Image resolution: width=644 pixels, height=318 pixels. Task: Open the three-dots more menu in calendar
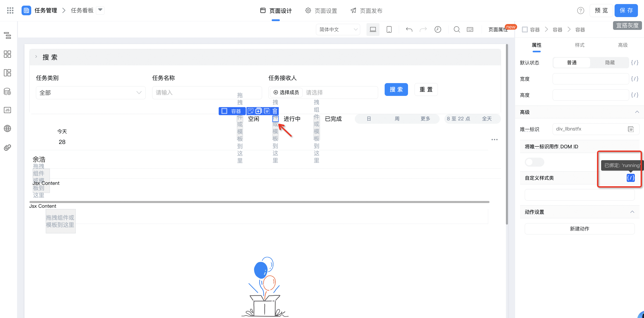494,139
